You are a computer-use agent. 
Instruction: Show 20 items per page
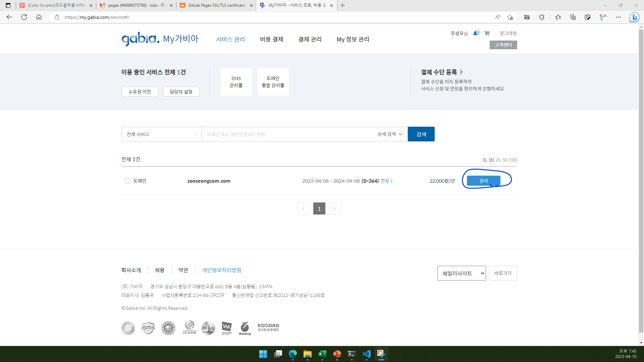click(498, 160)
